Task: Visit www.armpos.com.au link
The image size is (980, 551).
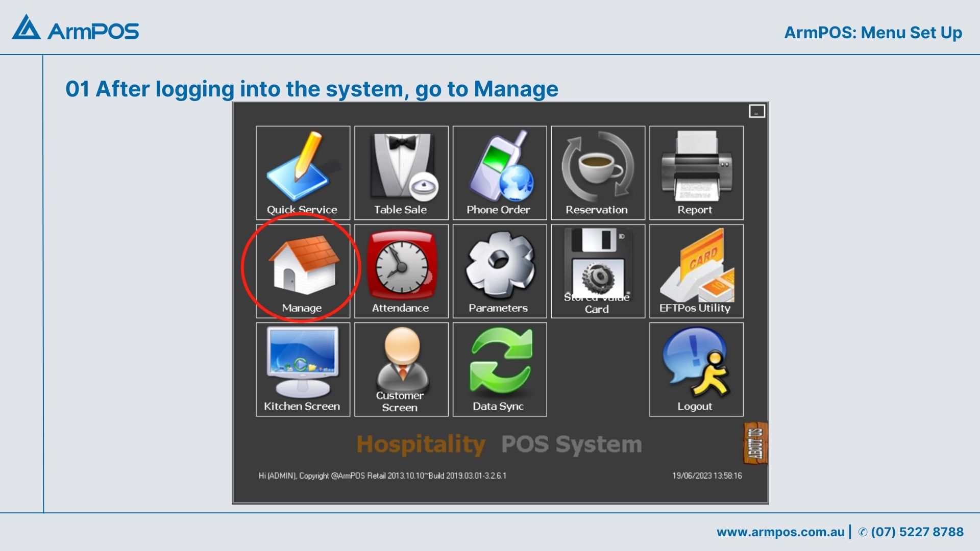Action: pos(780,532)
